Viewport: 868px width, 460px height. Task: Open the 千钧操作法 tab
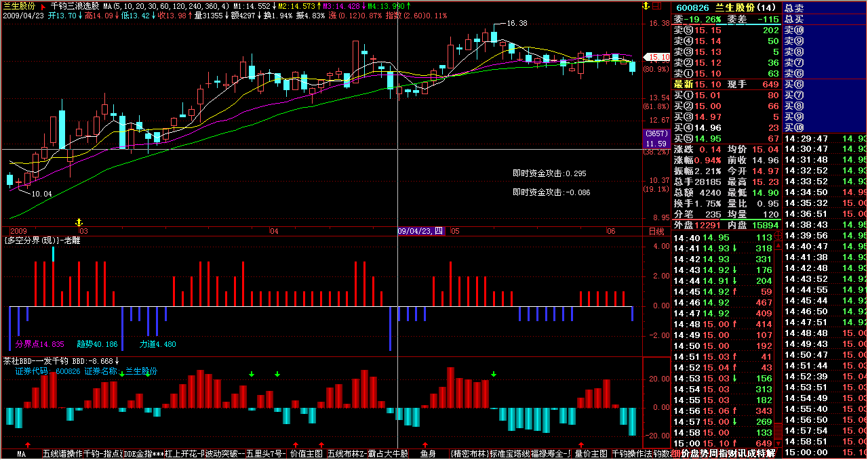(632, 453)
